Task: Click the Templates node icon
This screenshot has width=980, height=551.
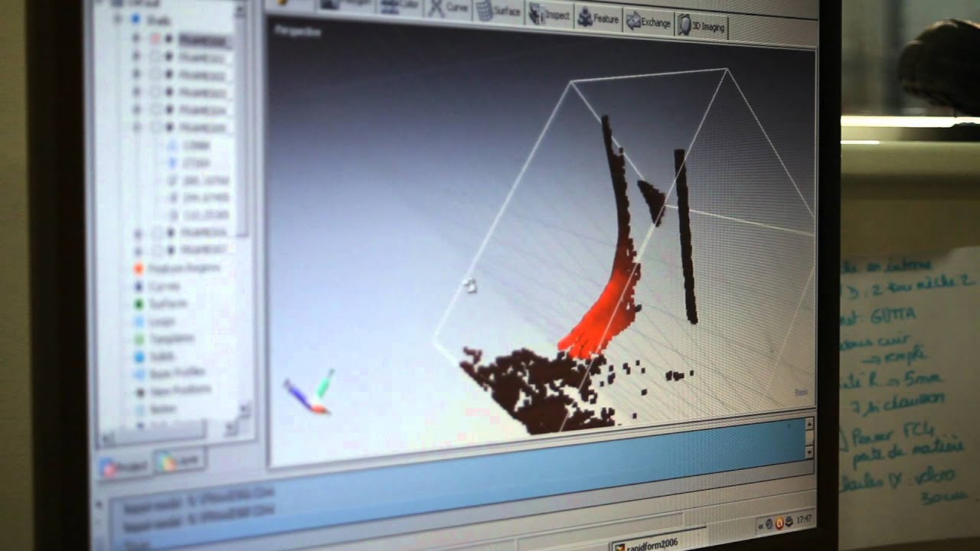Action: (x=139, y=338)
